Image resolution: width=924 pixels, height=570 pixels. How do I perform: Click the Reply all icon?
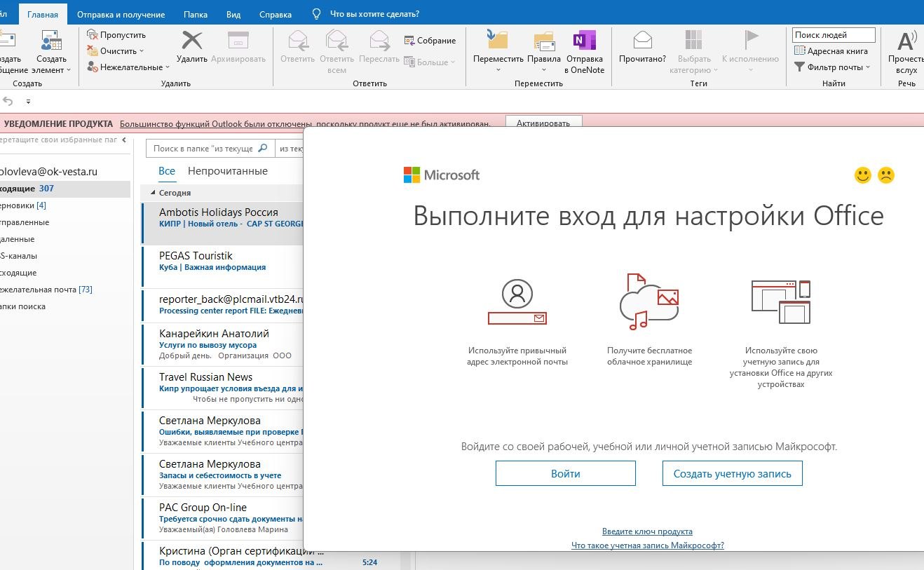337,41
